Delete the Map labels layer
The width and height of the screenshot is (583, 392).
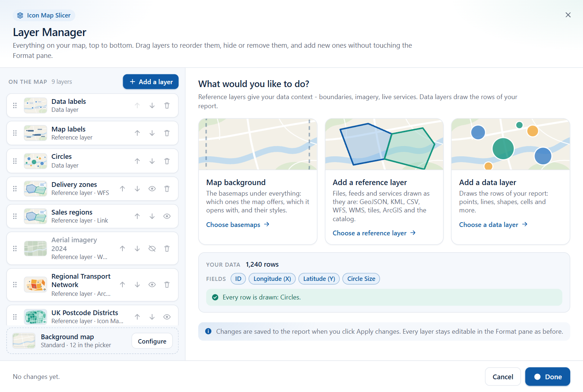click(x=167, y=133)
